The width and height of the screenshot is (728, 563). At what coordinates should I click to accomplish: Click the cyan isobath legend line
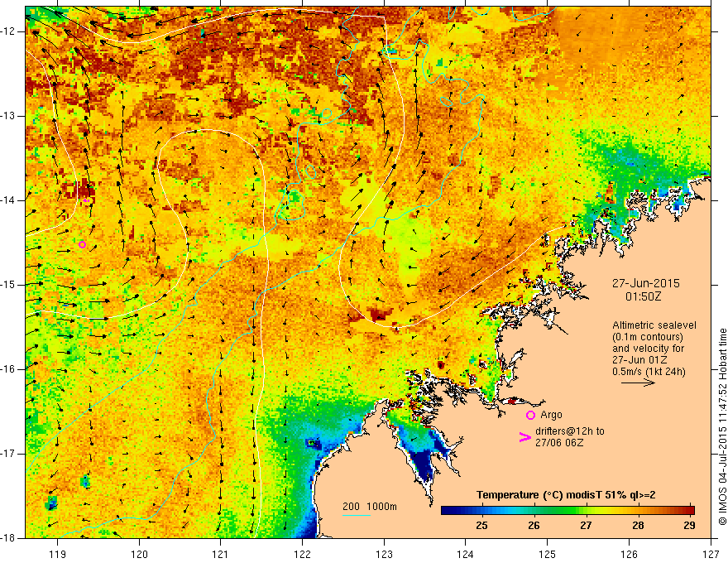tap(356, 515)
